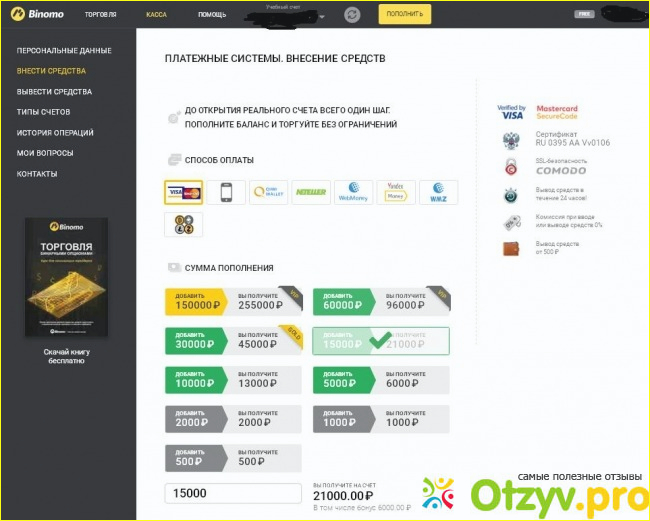Open the Помощь menu item
Screen dimensions: 650x521
click(x=211, y=15)
